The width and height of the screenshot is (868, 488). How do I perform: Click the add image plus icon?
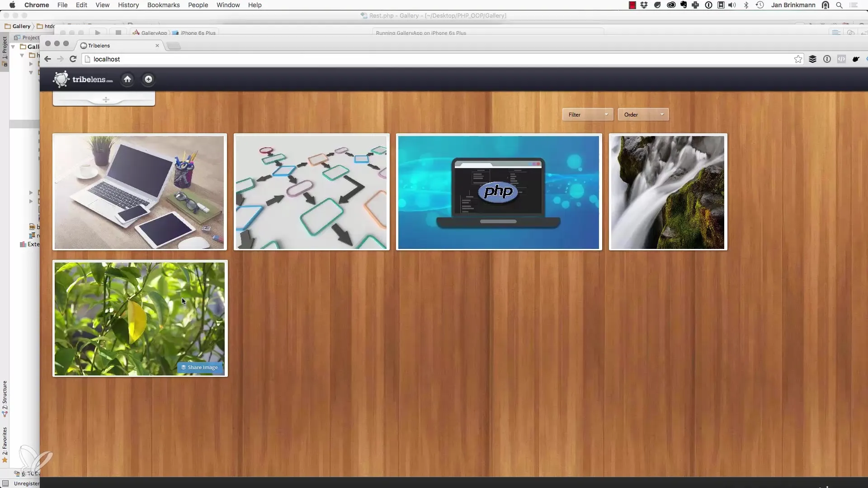point(148,80)
